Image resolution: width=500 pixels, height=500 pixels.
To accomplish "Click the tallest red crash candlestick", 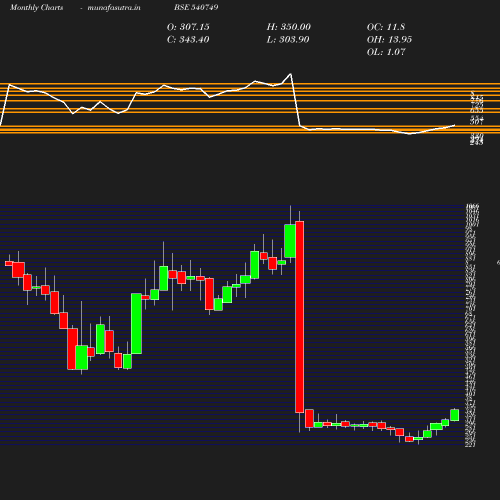I will pyautogui.click(x=300, y=317).
